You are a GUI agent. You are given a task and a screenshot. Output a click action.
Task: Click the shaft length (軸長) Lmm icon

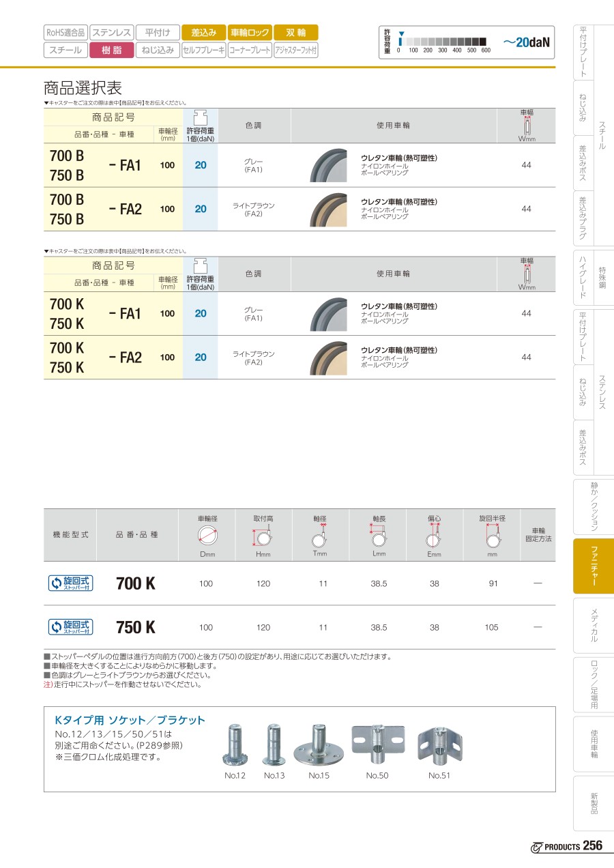[379, 537]
